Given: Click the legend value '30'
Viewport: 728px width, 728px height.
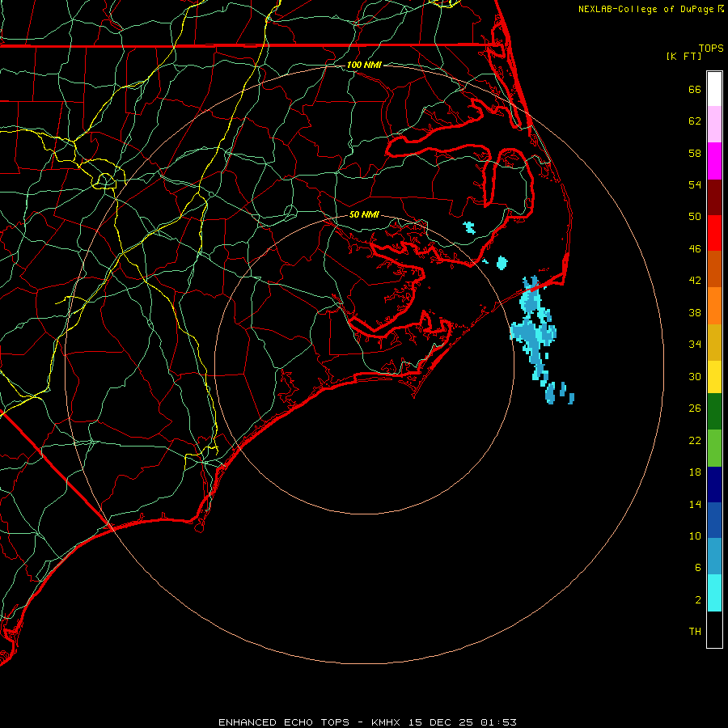Looking at the screenshot, I should click(695, 376).
